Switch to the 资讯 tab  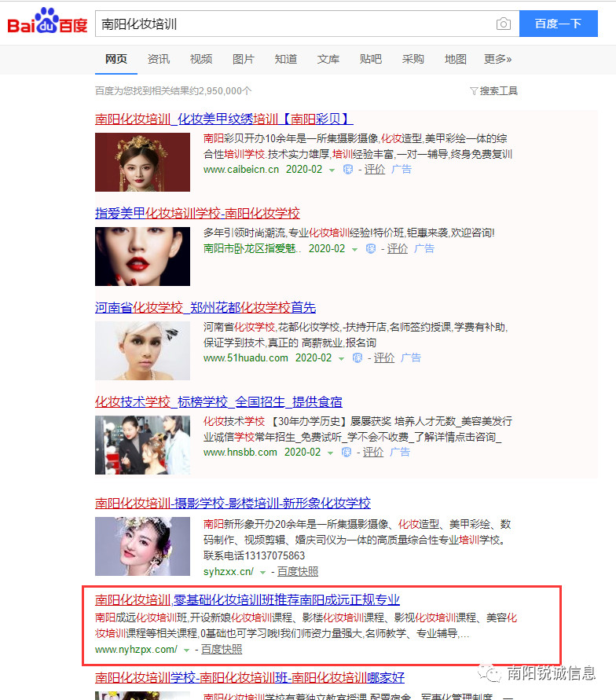click(x=159, y=59)
